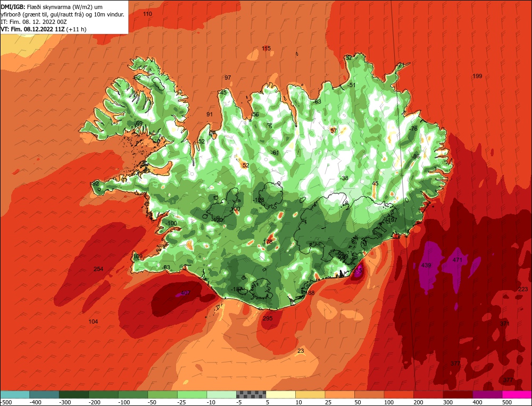
Task: Click the flux value 254 southwest of Iceland
Action: point(98,269)
